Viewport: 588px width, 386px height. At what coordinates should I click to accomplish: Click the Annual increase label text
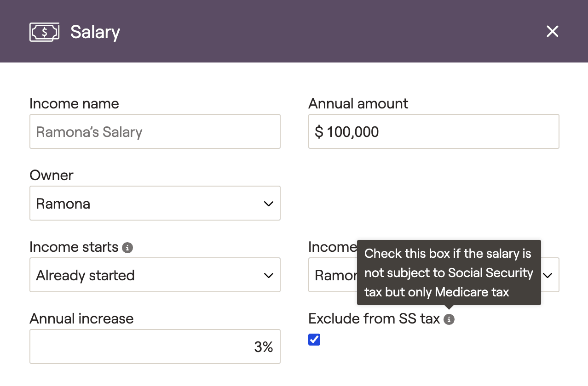pos(81,318)
